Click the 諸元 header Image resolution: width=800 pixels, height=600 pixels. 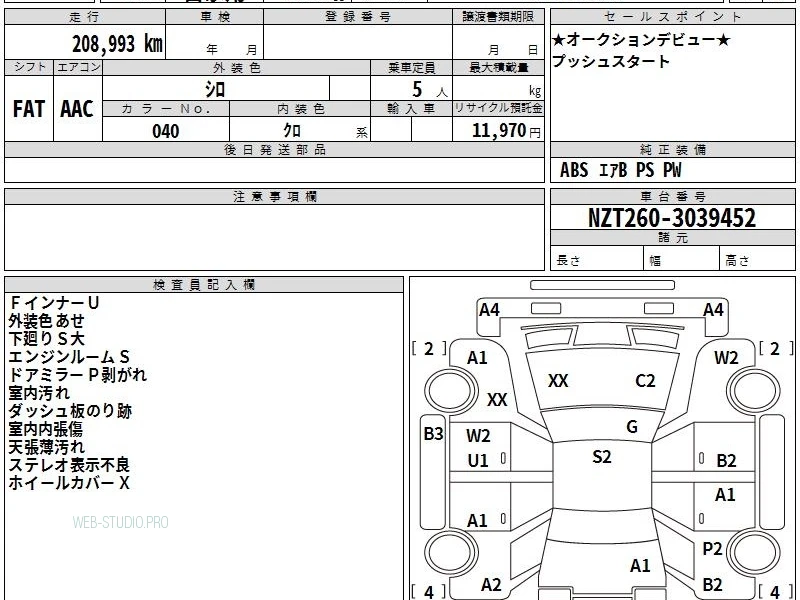tap(672, 238)
